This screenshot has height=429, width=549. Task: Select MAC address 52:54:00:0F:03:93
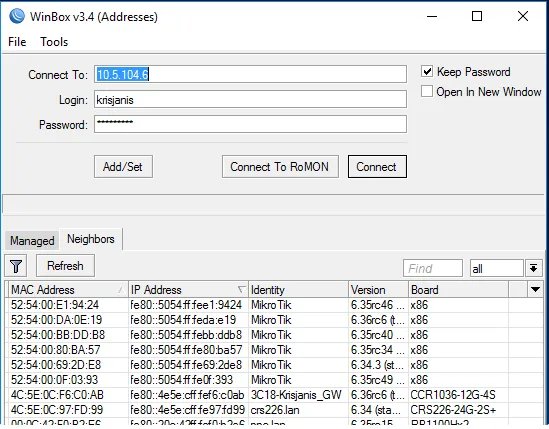click(x=54, y=380)
